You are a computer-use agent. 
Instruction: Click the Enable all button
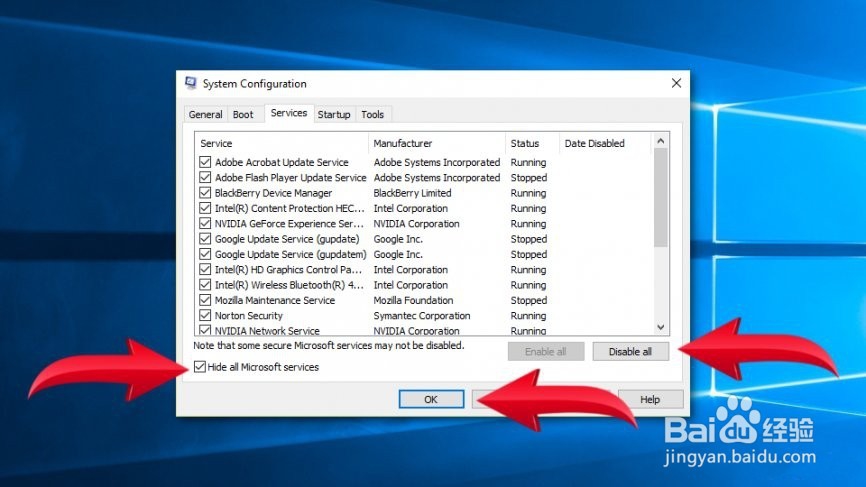546,352
